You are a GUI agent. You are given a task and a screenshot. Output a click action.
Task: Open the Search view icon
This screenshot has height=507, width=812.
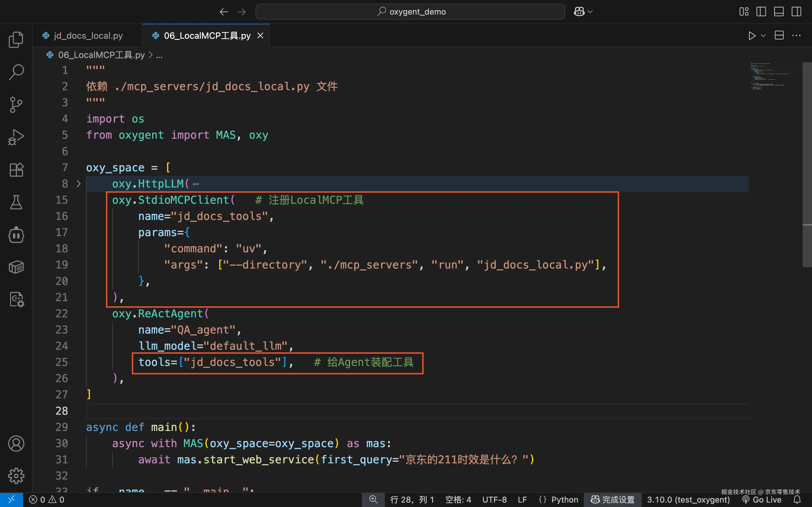16,72
